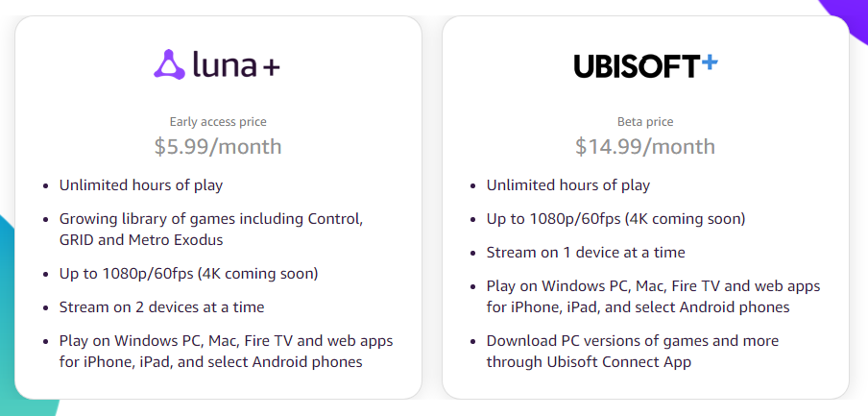868x416 pixels.
Task: Click Ubisoft+ "Up to 1080p/60fps" bullet
Action: (615, 219)
